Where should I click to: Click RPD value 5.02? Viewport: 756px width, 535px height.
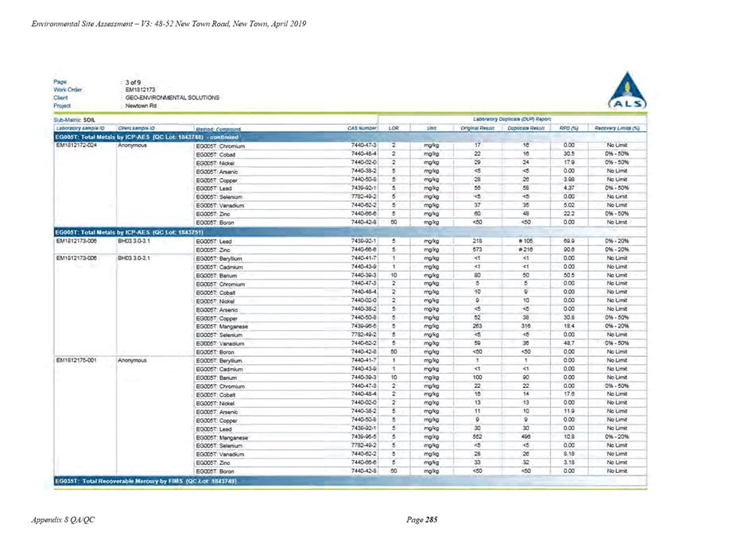569,205
